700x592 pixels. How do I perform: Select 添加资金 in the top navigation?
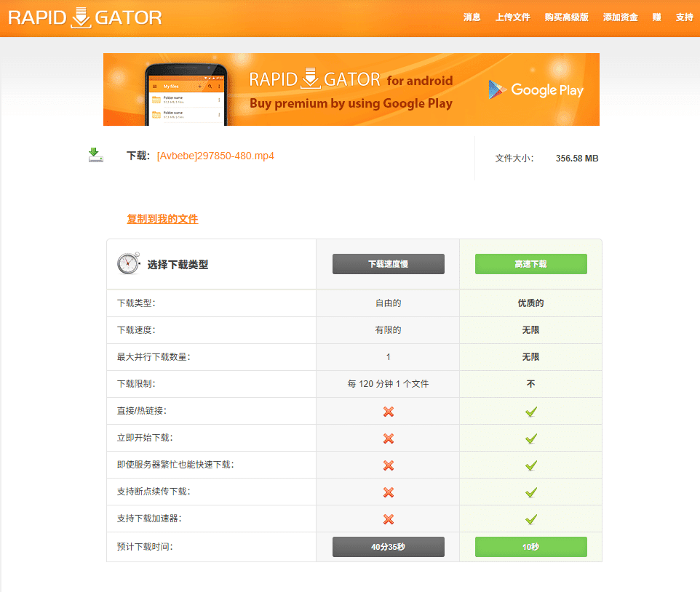tap(620, 17)
